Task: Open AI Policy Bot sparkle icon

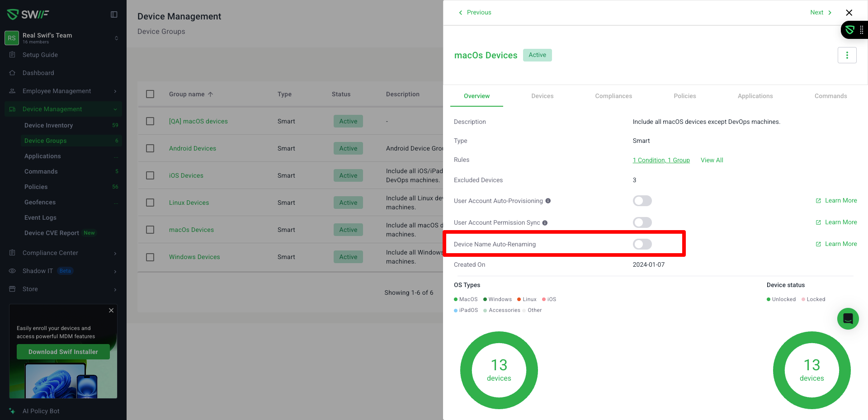Action: point(12,411)
